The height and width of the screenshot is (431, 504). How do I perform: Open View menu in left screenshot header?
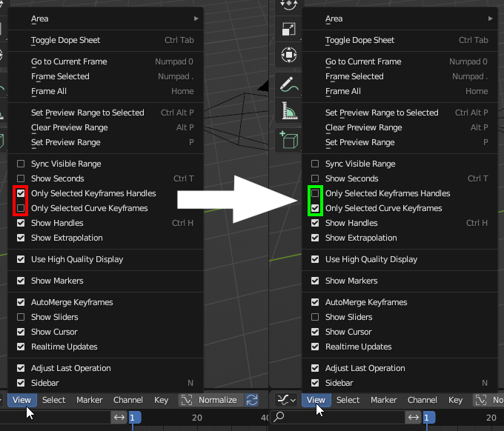click(21, 400)
